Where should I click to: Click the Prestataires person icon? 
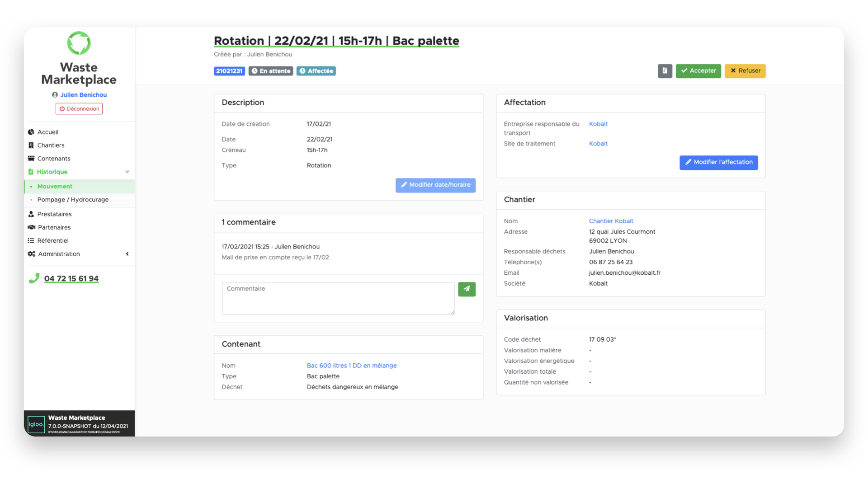(x=31, y=214)
